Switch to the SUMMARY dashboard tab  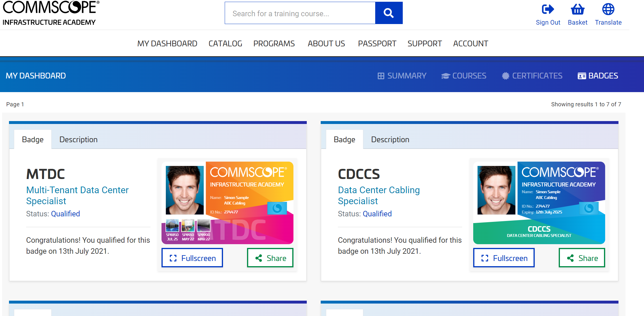402,76
